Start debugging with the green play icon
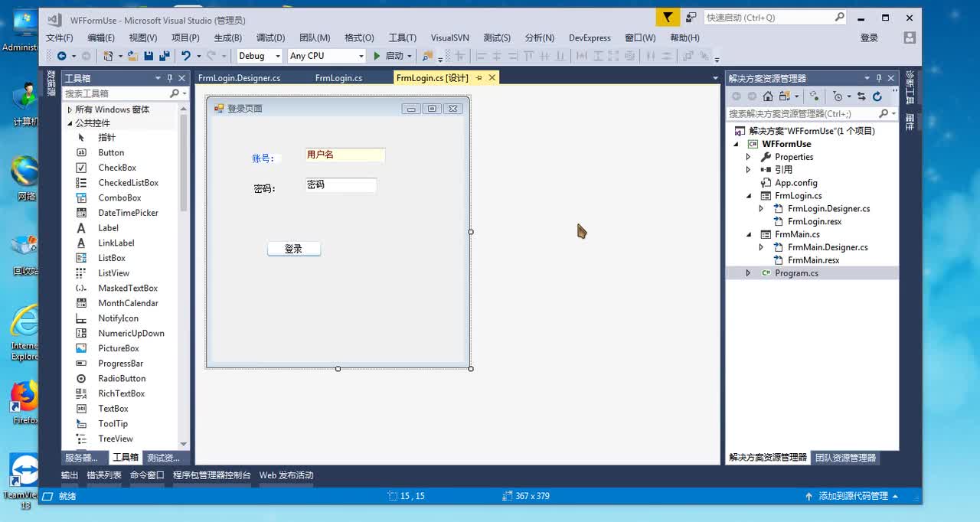Image resolution: width=980 pixels, height=522 pixels. (377, 56)
